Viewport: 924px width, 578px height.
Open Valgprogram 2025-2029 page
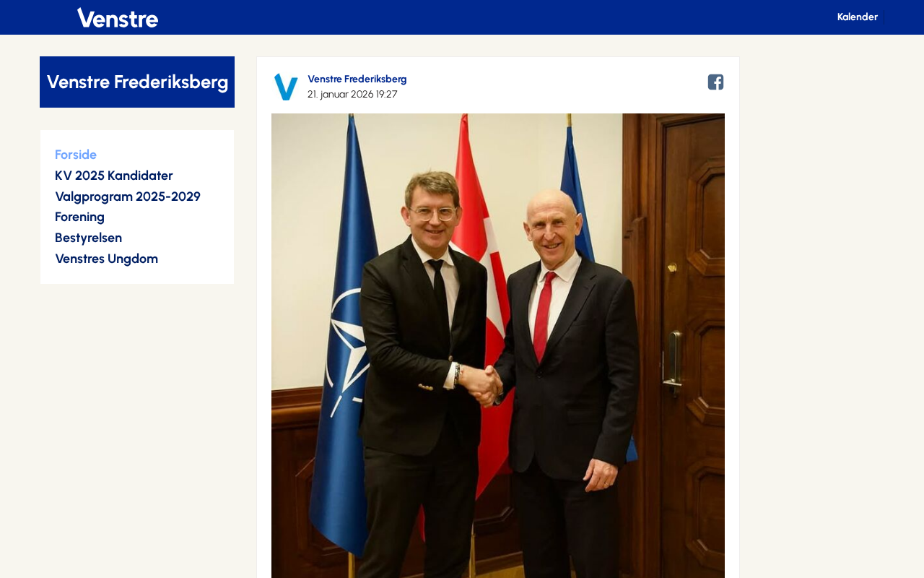[x=128, y=197]
